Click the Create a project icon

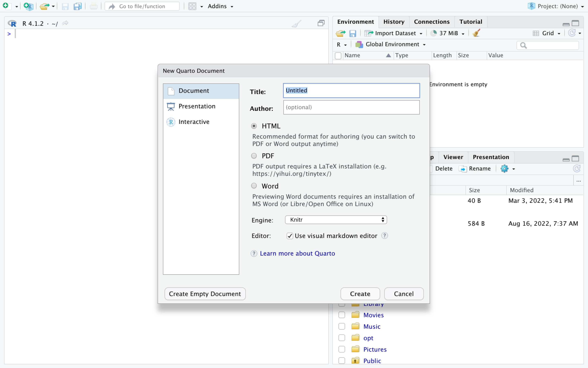pos(28,6)
